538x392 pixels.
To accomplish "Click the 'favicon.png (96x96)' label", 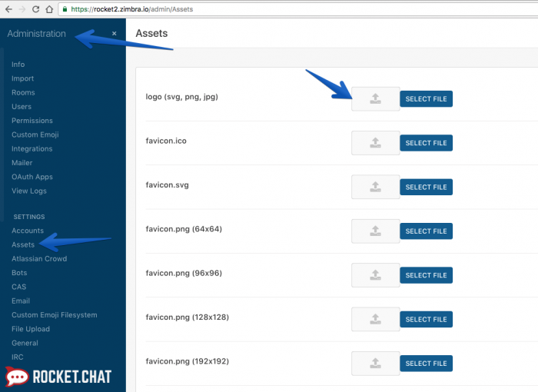I will (184, 273).
